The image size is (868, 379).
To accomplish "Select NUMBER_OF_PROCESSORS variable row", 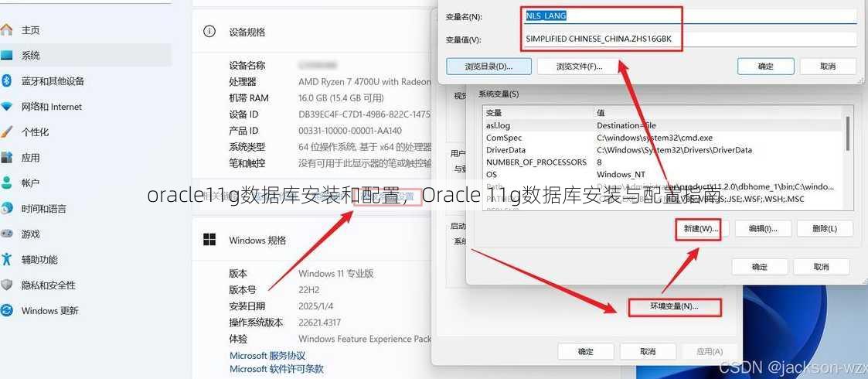I will click(x=662, y=162).
